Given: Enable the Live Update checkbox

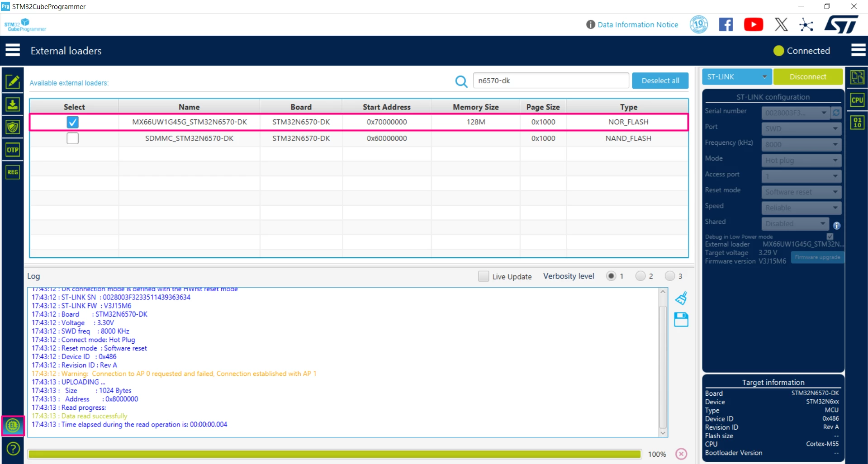Looking at the screenshot, I should [x=484, y=276].
